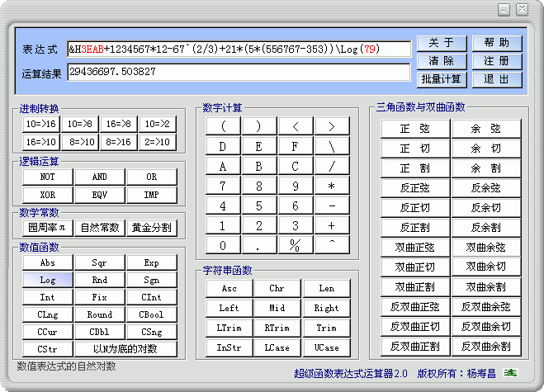Insert the XOR logical operator
This screenshot has width=544, height=392.
click(x=48, y=195)
